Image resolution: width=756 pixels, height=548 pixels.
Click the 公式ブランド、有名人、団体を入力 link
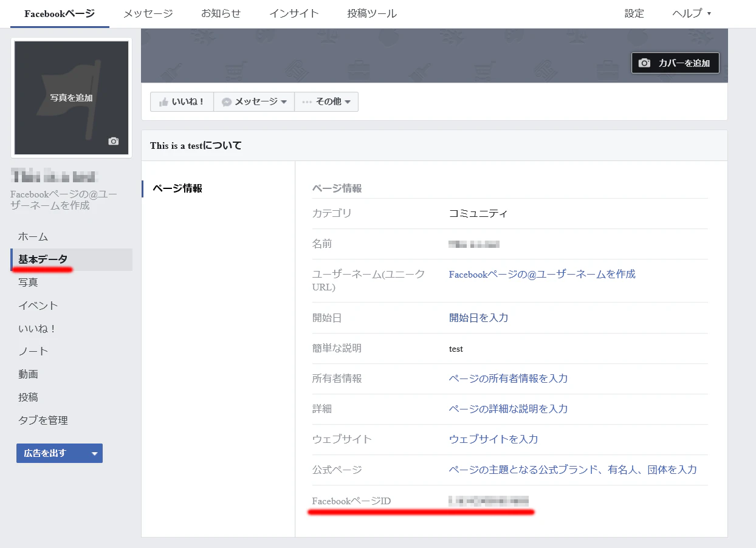pos(573,470)
